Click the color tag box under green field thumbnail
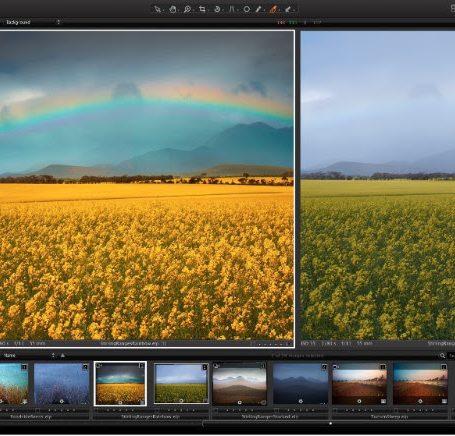Screen dimensions: 455x436 click(x=157, y=410)
